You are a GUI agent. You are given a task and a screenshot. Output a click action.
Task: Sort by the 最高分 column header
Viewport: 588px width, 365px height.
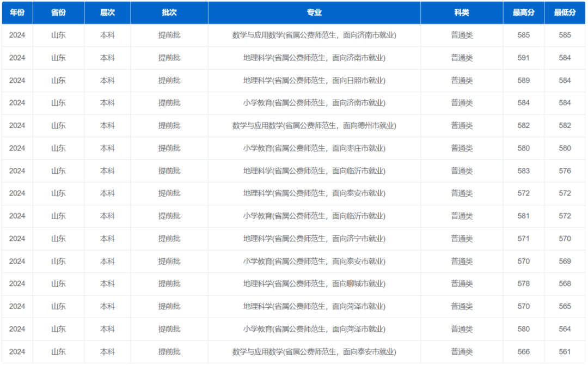click(x=524, y=13)
